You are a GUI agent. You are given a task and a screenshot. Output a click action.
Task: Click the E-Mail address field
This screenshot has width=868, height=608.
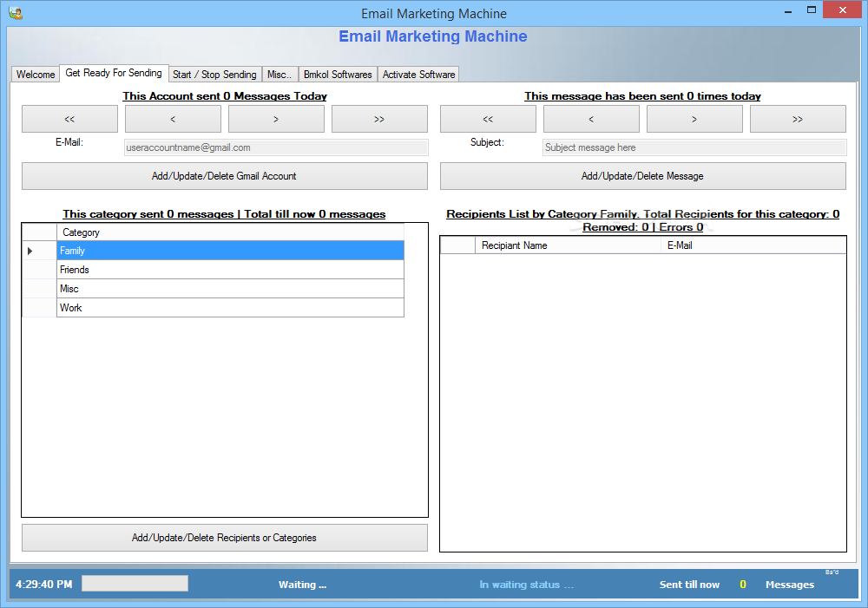click(x=276, y=147)
